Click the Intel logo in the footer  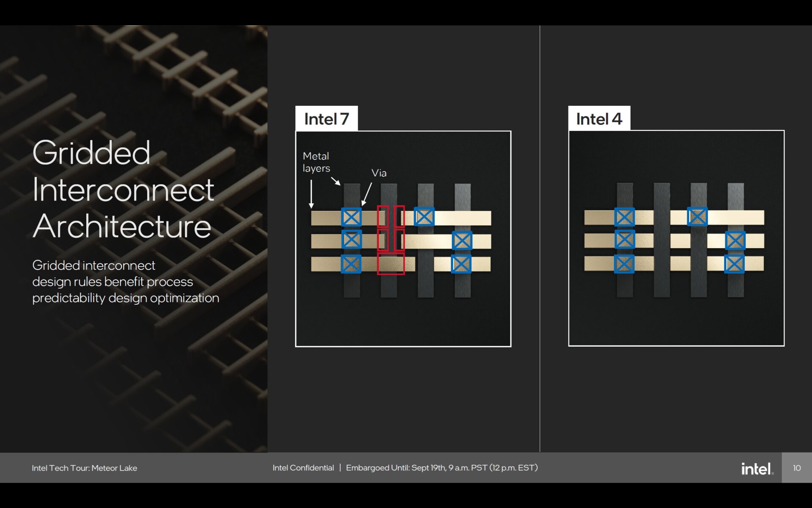(757, 468)
